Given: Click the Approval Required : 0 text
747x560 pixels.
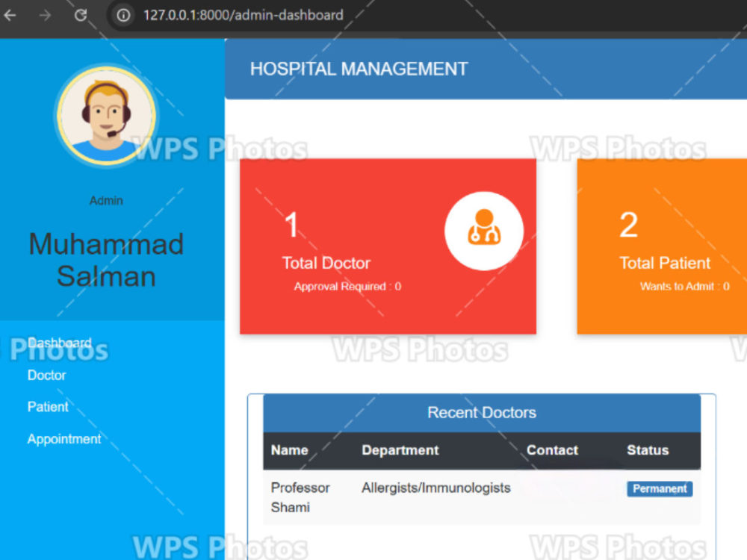Looking at the screenshot, I should click(x=347, y=286).
